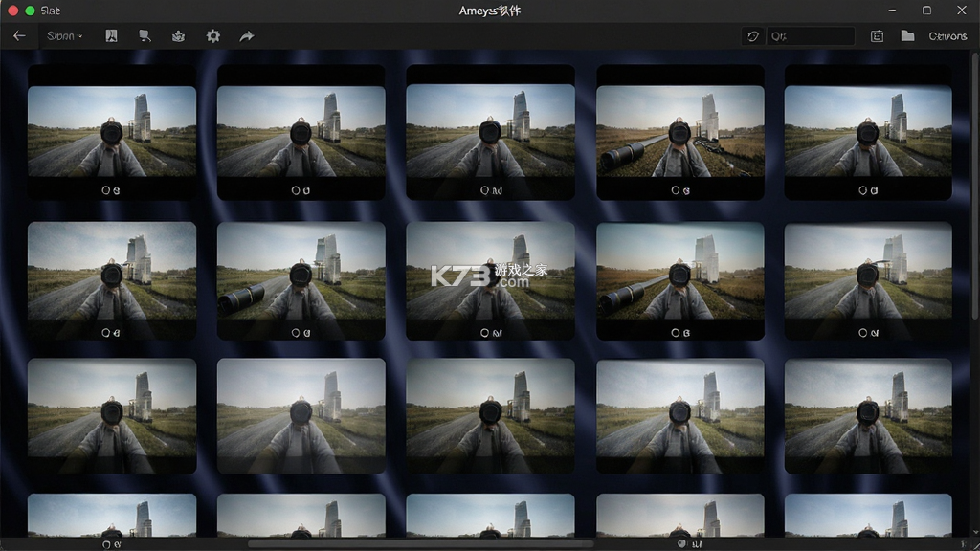
Task: Select the circle under second-row fourth thumbnail
Action: [x=675, y=333]
